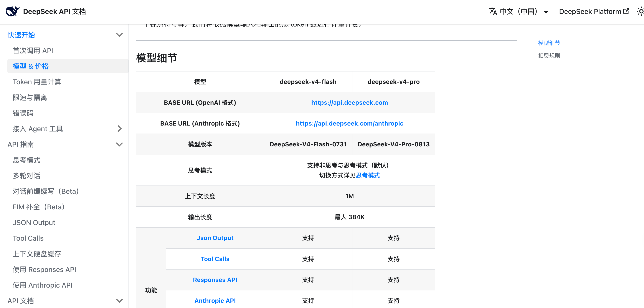Toggle the API 文档 section chevron
Screen dimensions: 644x308
[x=119, y=301]
